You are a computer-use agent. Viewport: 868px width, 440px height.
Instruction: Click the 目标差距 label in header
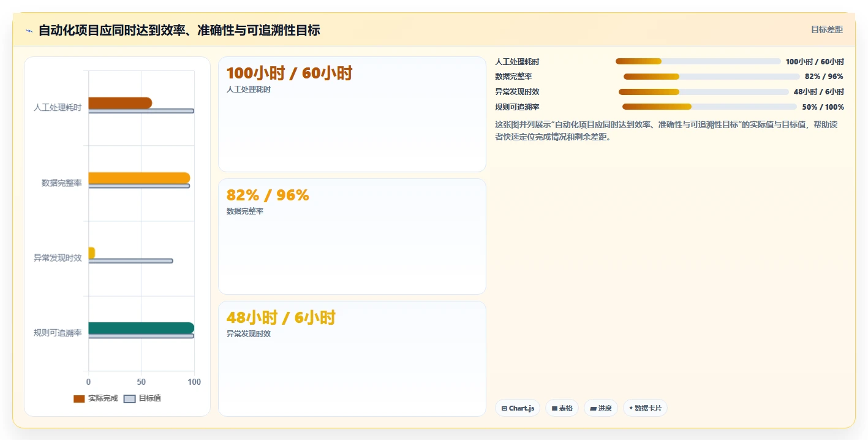click(827, 29)
